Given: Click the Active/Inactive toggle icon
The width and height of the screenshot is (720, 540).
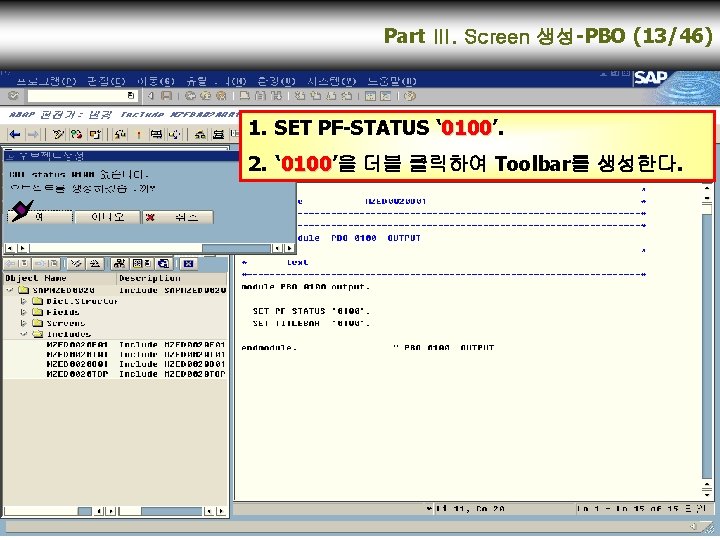Looking at the screenshot, I should [76, 135].
